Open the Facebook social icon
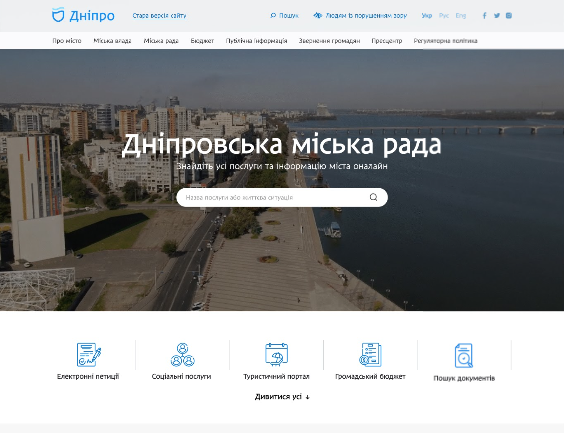 point(485,15)
